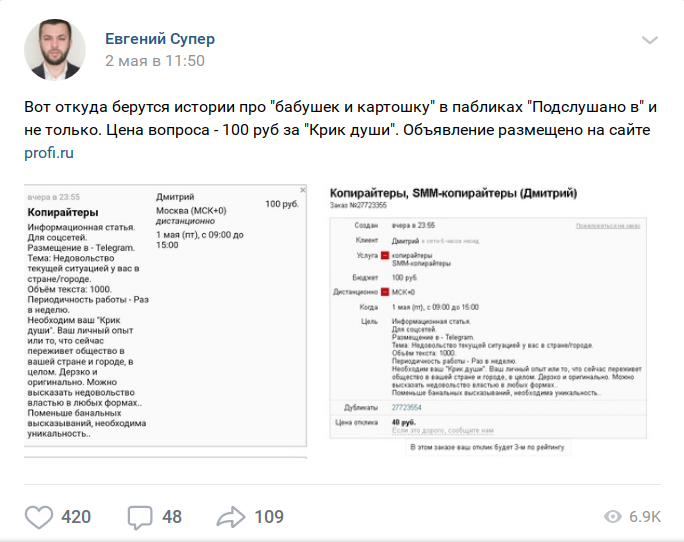The width and height of the screenshot is (684, 542).
Task: Click the share count 109
Action: click(269, 517)
